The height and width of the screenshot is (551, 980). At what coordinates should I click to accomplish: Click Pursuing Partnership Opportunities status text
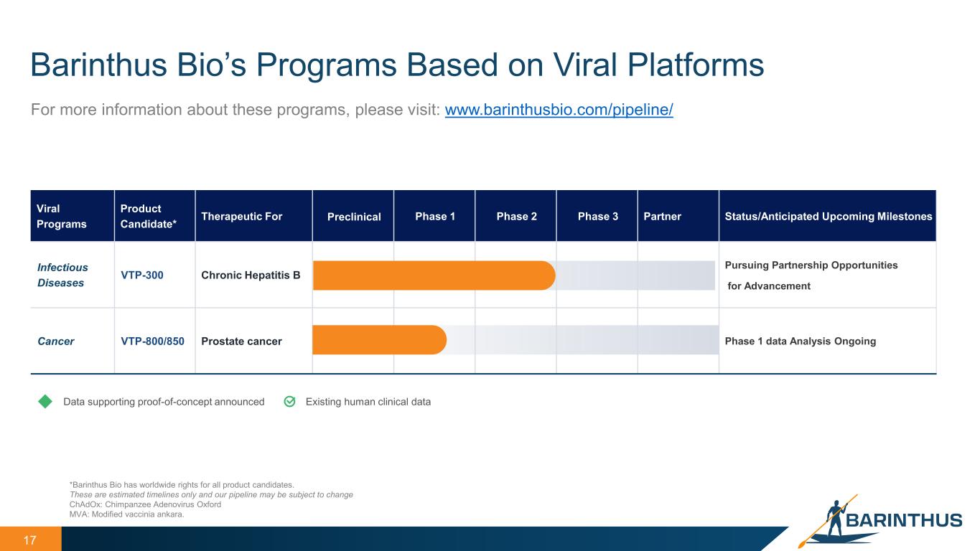[x=811, y=265]
